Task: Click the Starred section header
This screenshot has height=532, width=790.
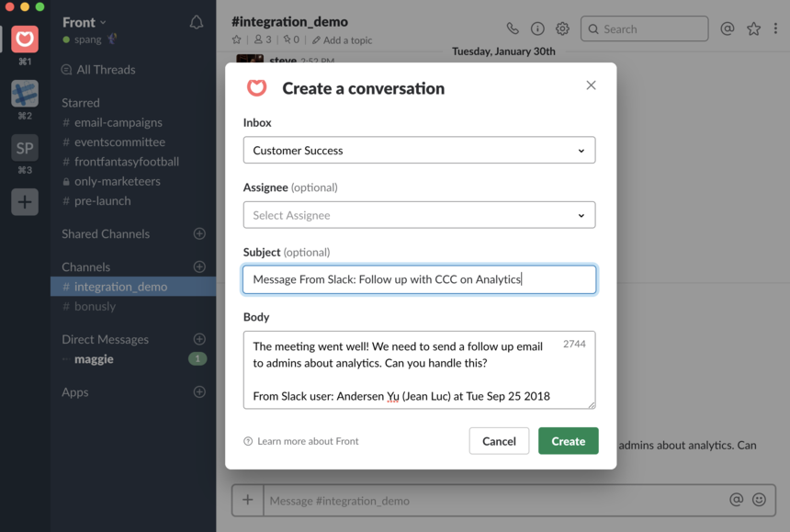Action: click(81, 103)
